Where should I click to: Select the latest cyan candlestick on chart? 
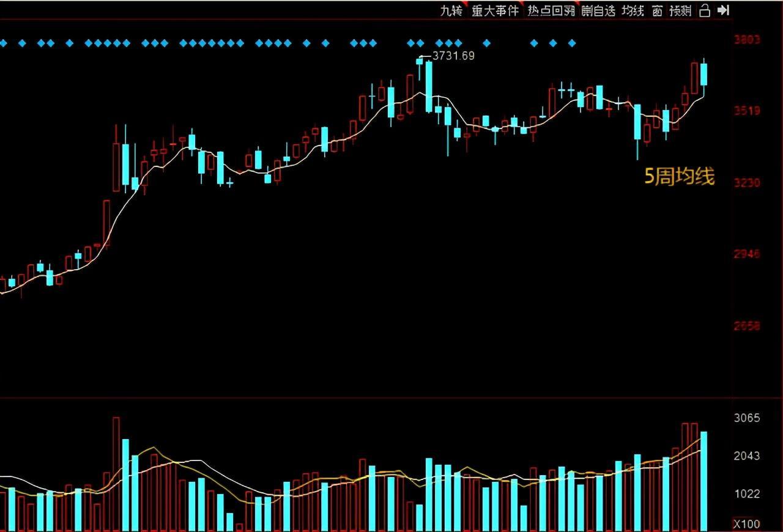click(x=704, y=78)
